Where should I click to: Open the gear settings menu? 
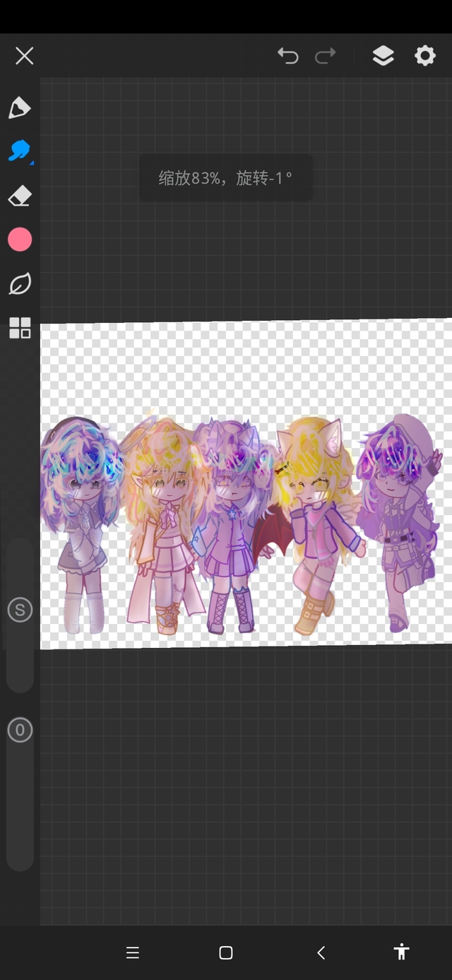pos(425,56)
